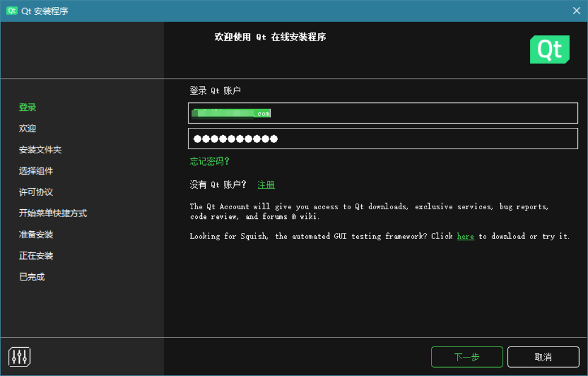Select the 选择组件 step in sidebar

point(36,171)
